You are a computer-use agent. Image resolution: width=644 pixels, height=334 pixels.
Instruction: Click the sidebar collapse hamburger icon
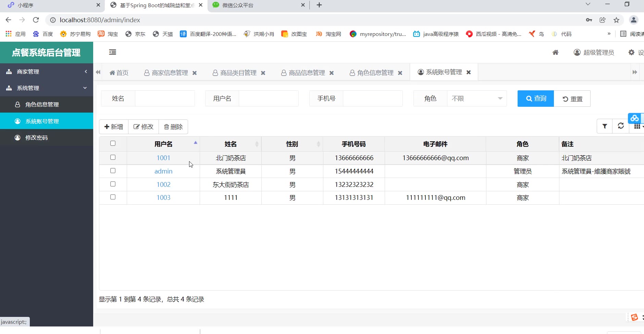[x=112, y=52]
